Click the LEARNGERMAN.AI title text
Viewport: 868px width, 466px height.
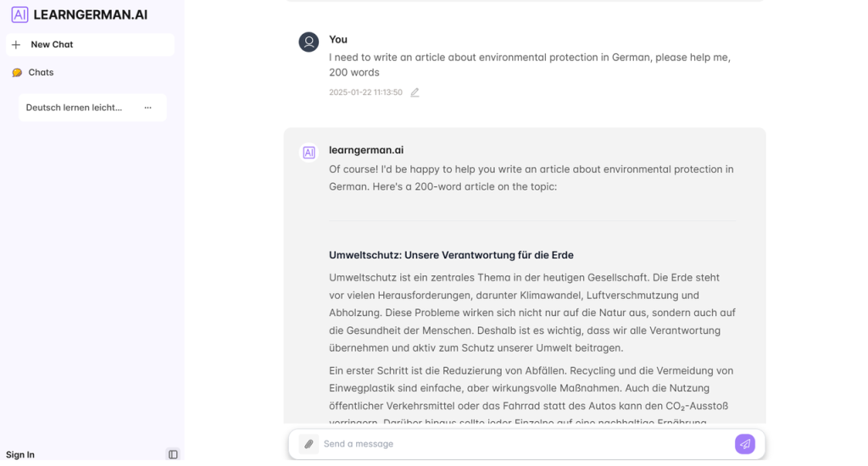coord(90,14)
